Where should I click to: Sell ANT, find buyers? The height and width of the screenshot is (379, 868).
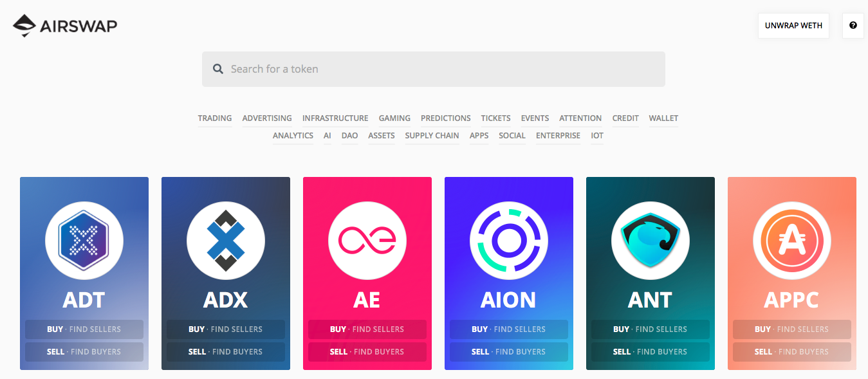[651, 352]
